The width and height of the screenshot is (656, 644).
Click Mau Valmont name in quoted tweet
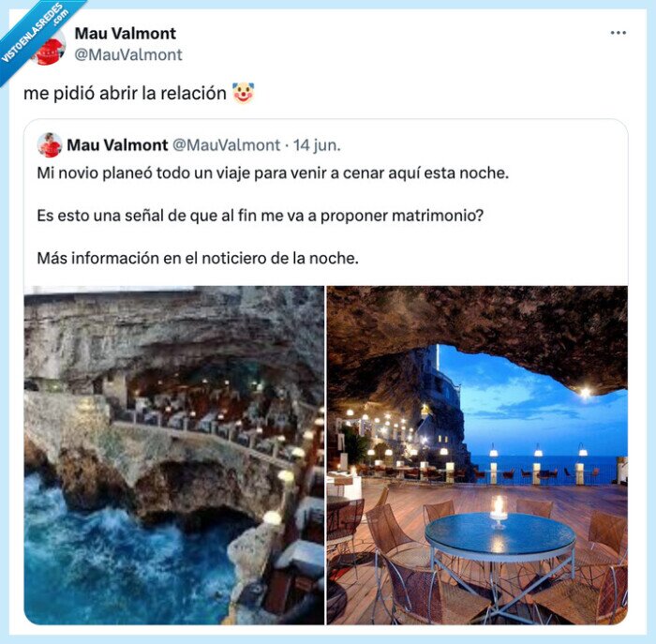click(x=117, y=145)
